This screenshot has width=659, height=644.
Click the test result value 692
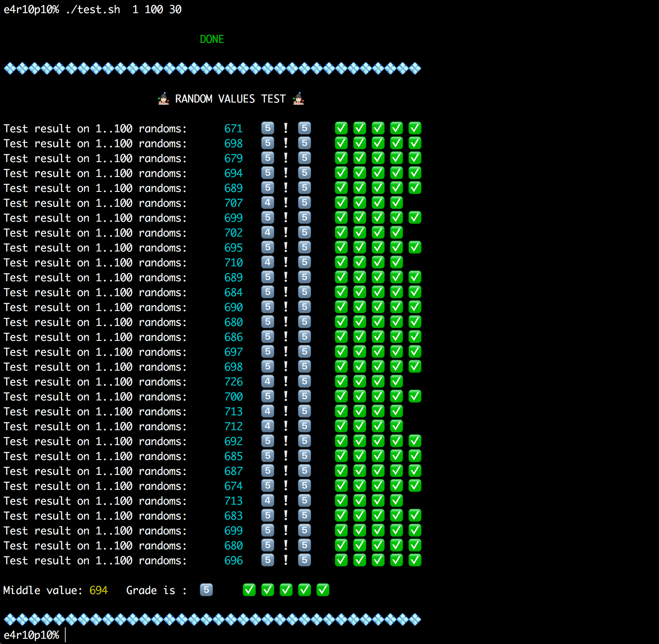click(234, 441)
